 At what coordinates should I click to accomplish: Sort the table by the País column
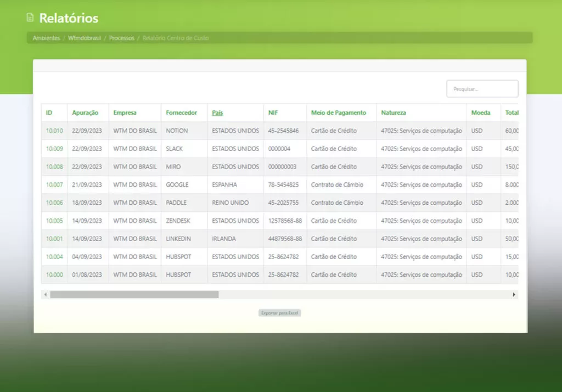(x=217, y=113)
